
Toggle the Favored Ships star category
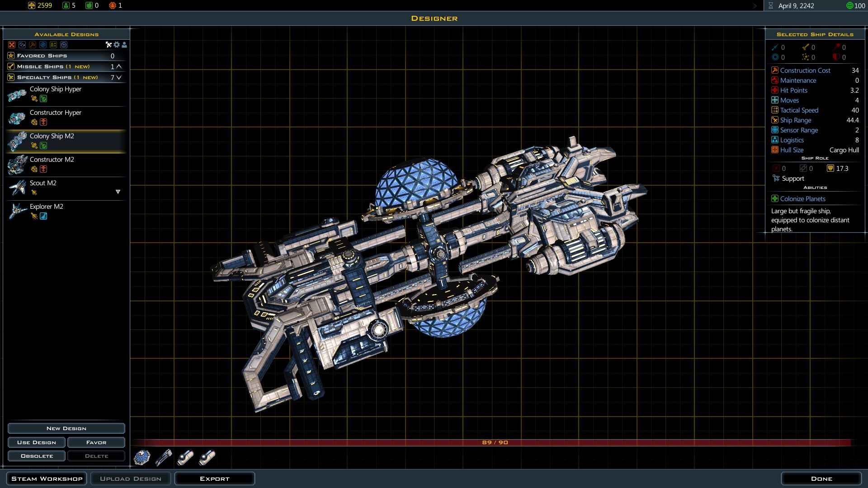[x=11, y=56]
